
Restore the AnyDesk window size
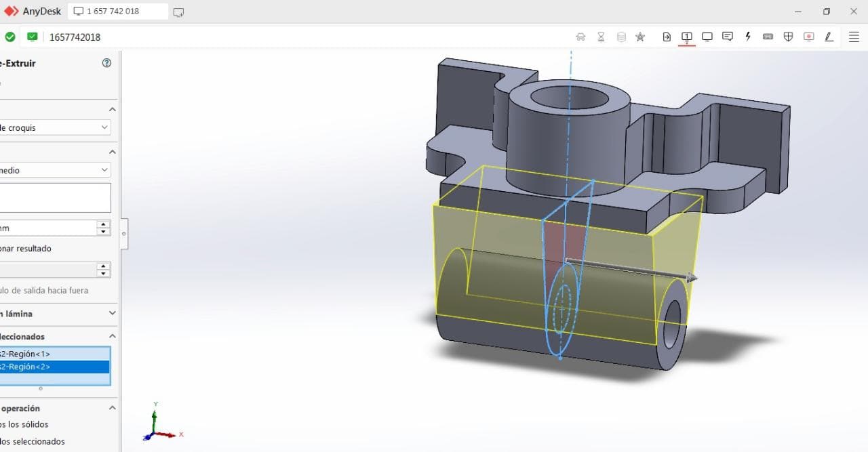coord(826,12)
